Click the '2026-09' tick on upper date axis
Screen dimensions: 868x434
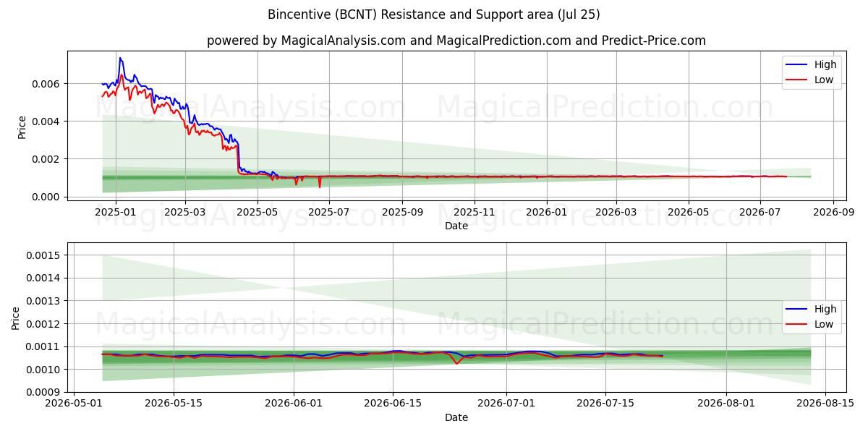click(x=833, y=212)
